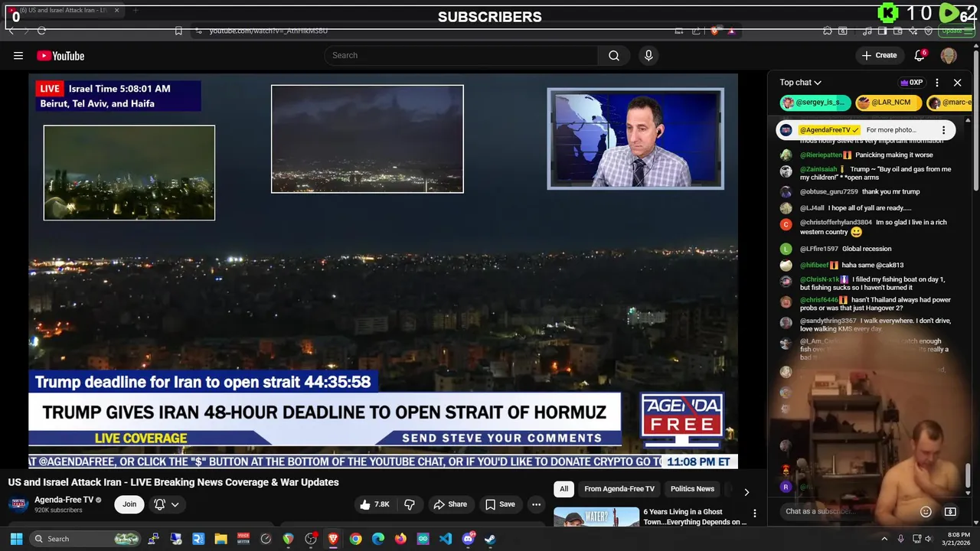Click the live video player
Screen dimensions: 980x551
tap(383, 271)
